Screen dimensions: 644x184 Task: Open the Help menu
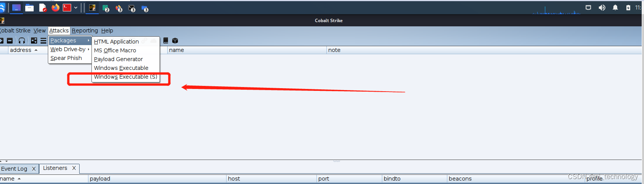107,31
